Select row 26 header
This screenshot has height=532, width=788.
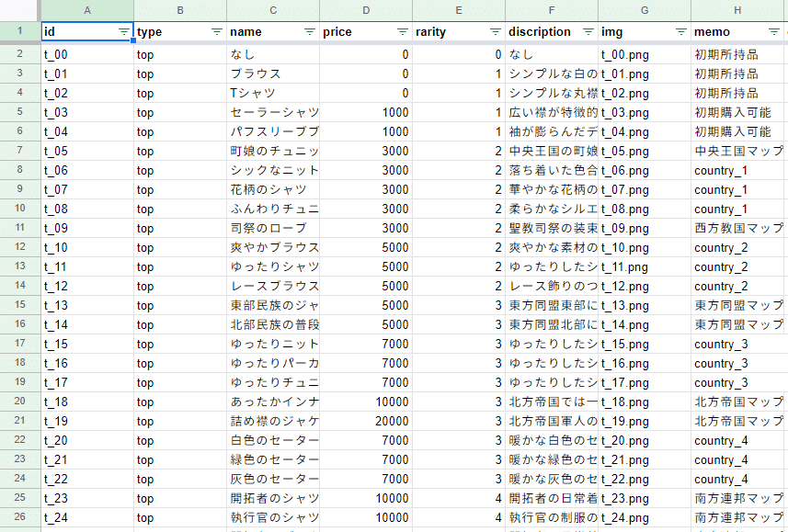pos(20,517)
